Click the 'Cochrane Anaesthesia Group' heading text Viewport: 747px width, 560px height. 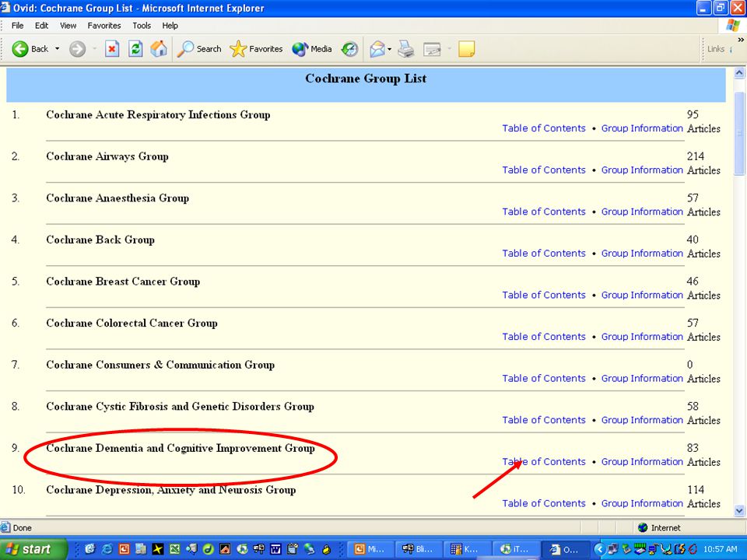coord(117,198)
